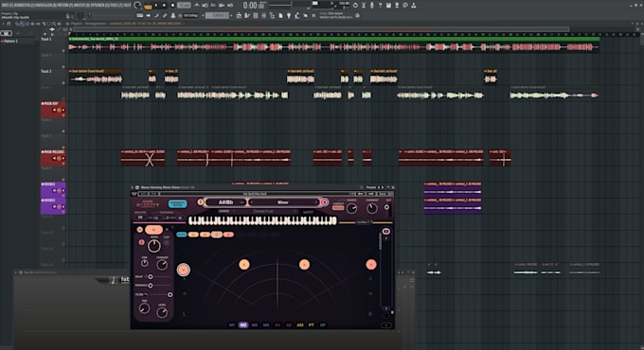Click the red record icon at stage top right
644x350 pixels.
point(386,231)
